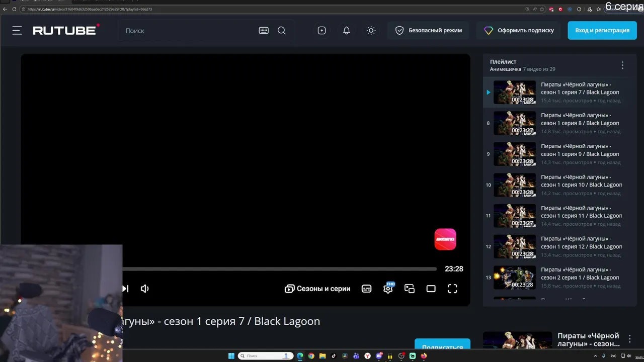Activate read aloud icon in address bar
The image size is (644, 362).
tap(534, 9)
